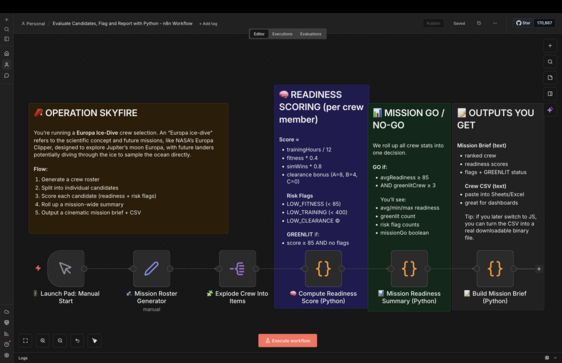The image size is (562, 363).
Task: Click text 'LOW_FITNESS (< 85)'
Action: tap(314, 204)
